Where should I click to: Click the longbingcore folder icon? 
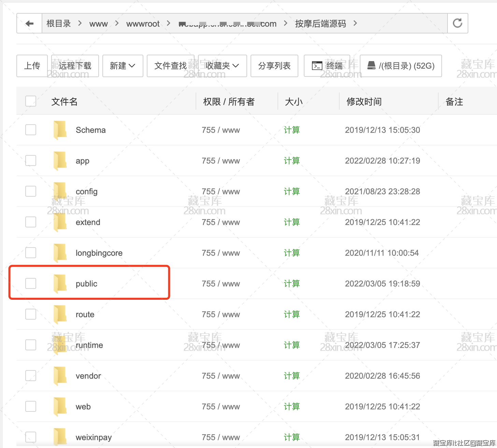coord(60,253)
